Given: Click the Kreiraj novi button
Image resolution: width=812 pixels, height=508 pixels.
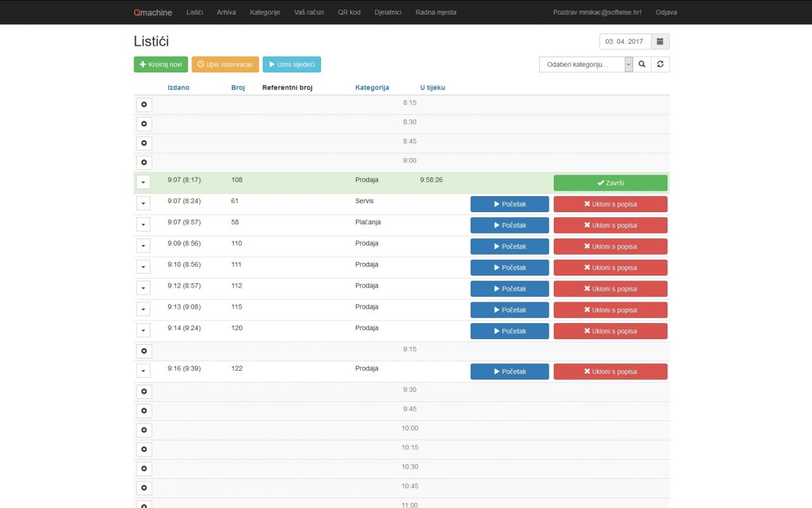Looking at the screenshot, I should point(161,64).
